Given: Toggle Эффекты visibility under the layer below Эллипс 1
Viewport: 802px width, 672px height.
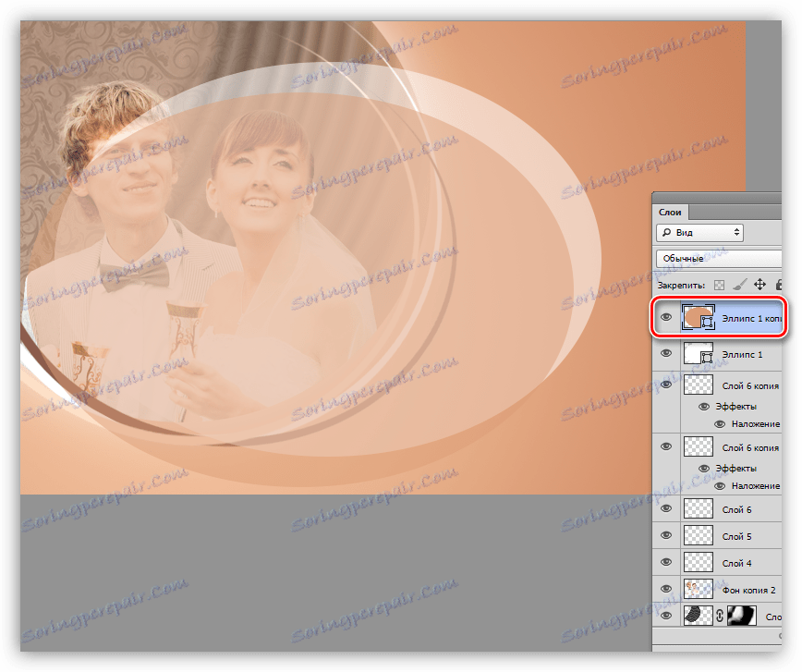Looking at the screenshot, I should [x=704, y=407].
